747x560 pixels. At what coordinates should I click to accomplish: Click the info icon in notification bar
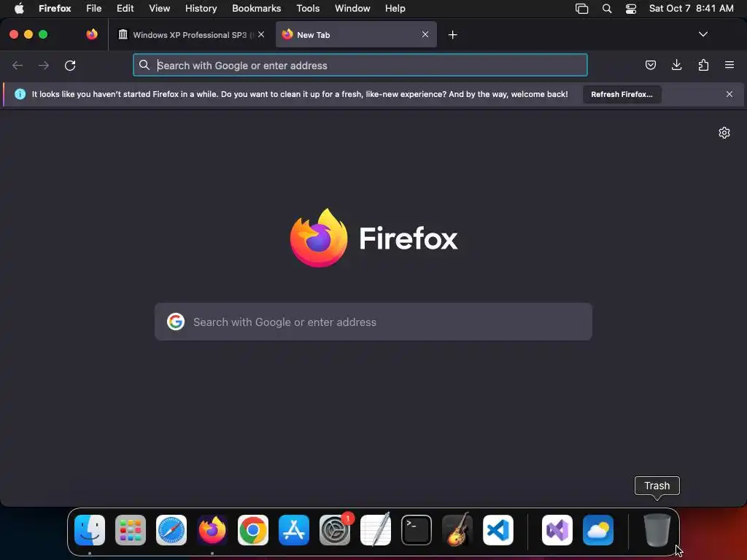(x=20, y=94)
